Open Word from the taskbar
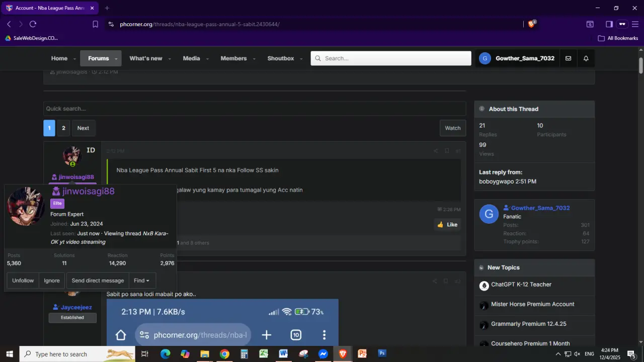The width and height of the screenshot is (644, 362). coord(283,354)
